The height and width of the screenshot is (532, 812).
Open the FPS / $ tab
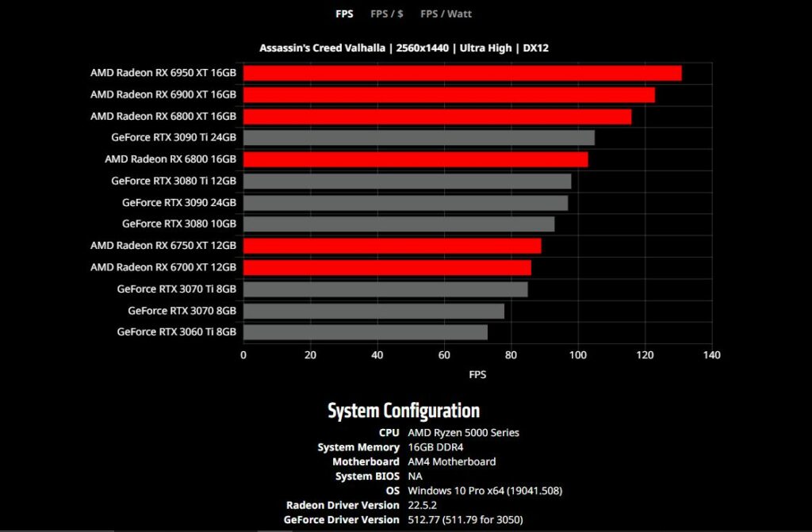(x=387, y=14)
